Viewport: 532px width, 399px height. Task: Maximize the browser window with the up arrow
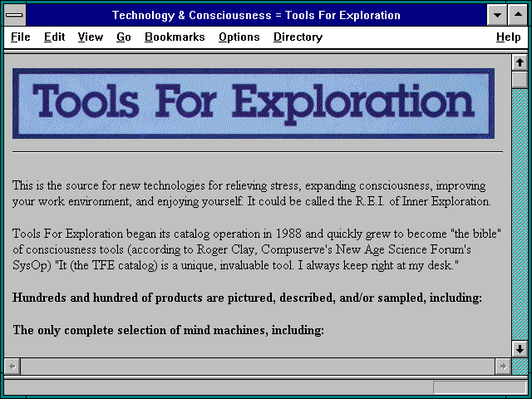(x=518, y=15)
